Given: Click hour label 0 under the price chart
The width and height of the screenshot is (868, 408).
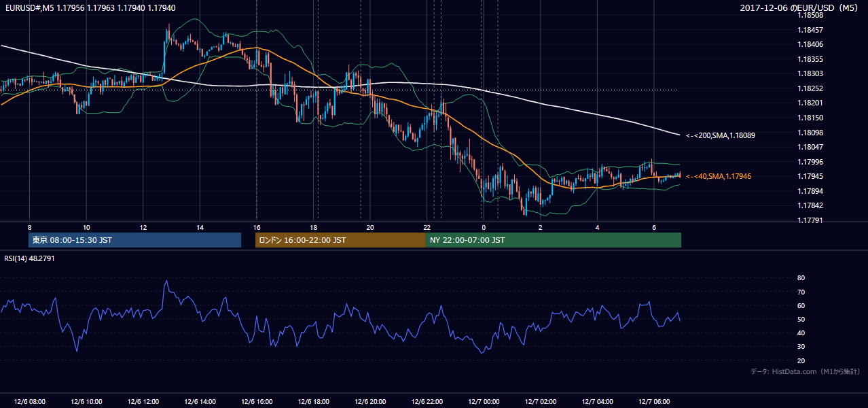Looking at the screenshot, I should [484, 227].
